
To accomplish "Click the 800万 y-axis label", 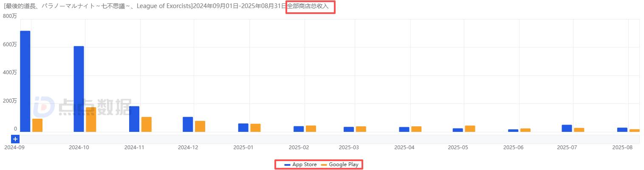I will tap(10, 16).
